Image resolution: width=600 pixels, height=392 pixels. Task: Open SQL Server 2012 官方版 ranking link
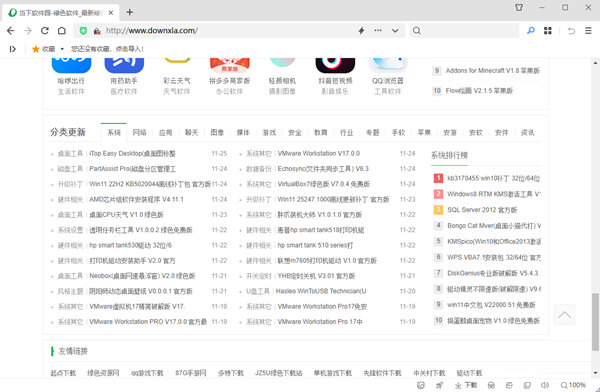tap(482, 210)
